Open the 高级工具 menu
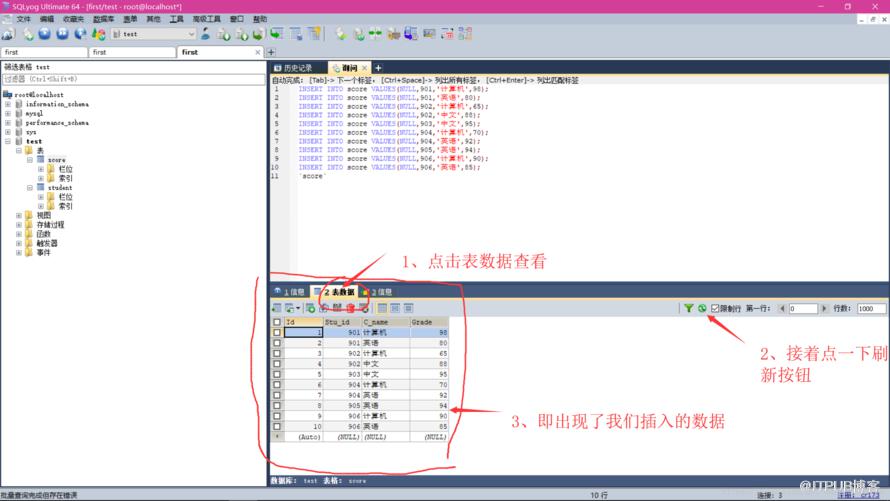Screen dimensions: 890x501 [207, 19]
